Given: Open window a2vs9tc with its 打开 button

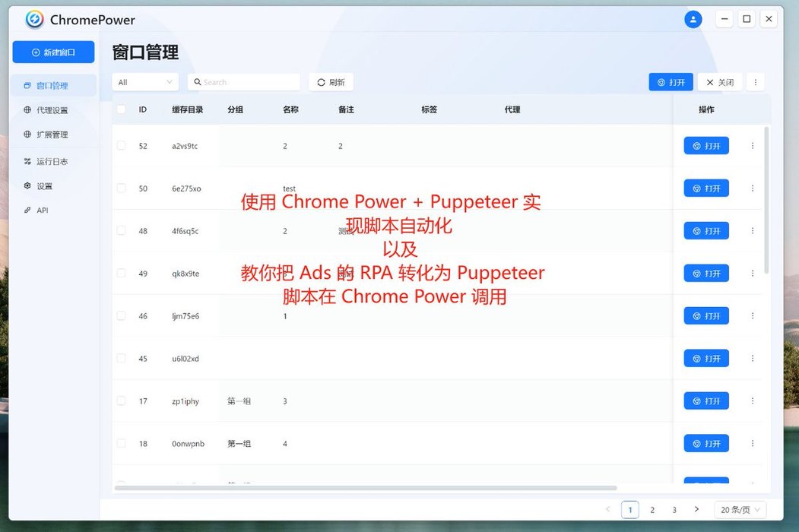Looking at the screenshot, I should (706, 146).
